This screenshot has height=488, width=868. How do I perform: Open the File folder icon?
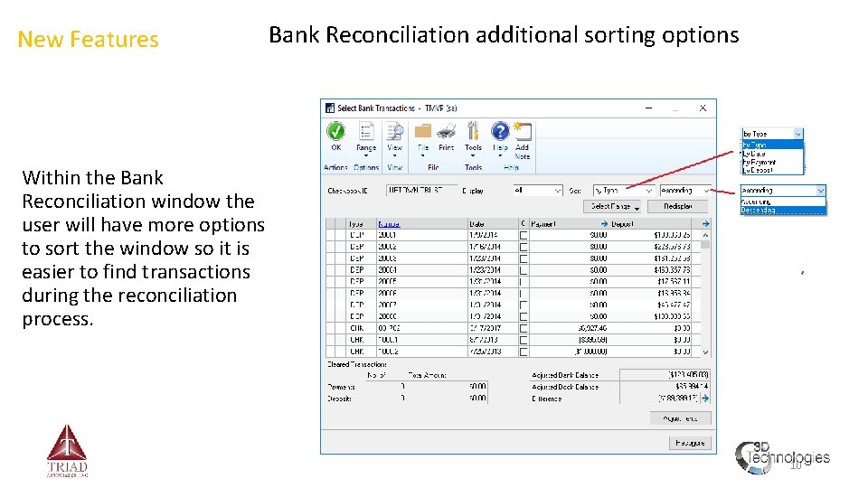click(x=423, y=132)
